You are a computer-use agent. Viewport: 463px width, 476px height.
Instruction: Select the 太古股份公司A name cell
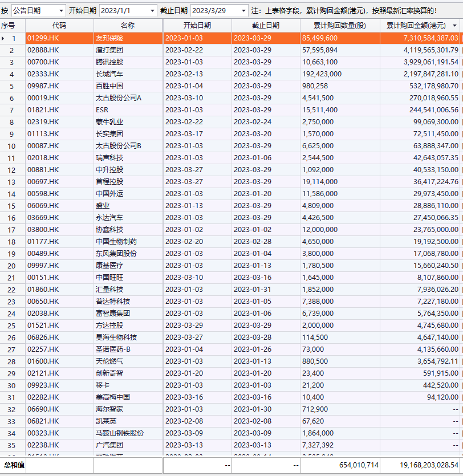point(128,98)
